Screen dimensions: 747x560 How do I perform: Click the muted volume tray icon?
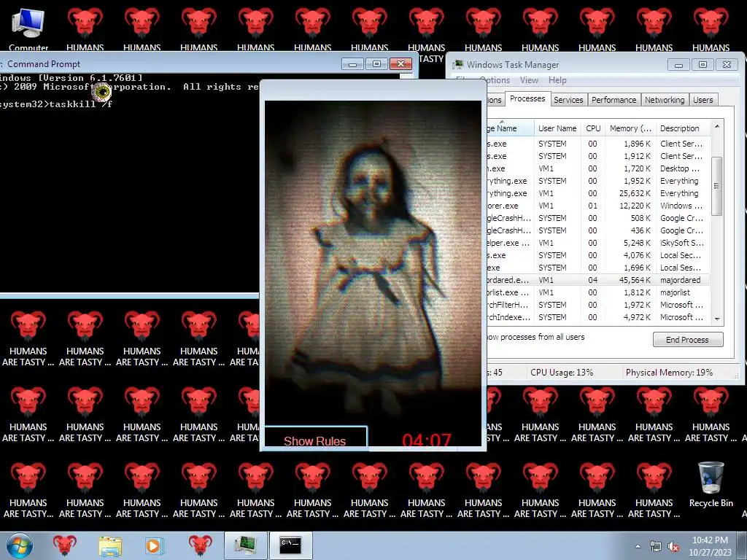pyautogui.click(x=673, y=547)
